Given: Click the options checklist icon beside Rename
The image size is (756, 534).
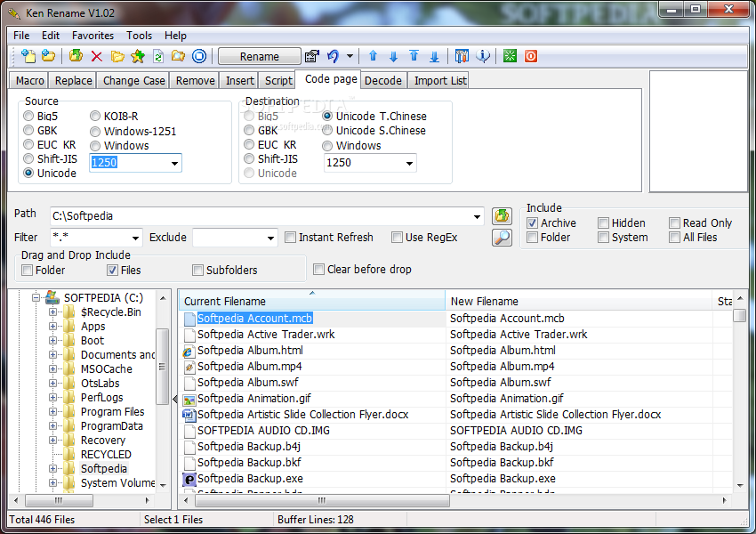Looking at the screenshot, I should pos(312,56).
